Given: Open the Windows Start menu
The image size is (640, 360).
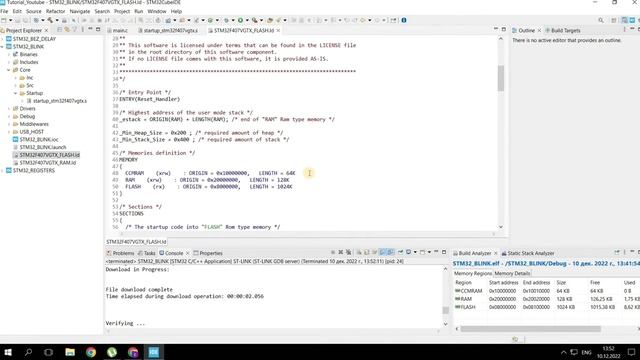Looking at the screenshot, I should (8, 352).
